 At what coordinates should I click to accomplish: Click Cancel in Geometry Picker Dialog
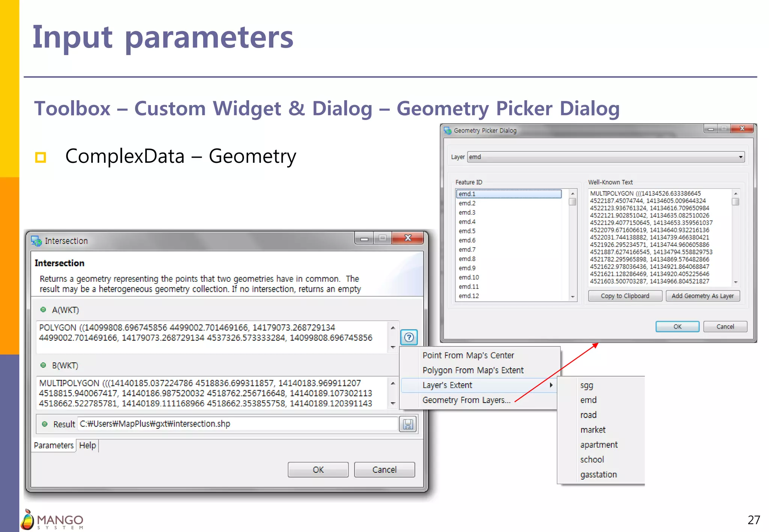click(x=725, y=327)
